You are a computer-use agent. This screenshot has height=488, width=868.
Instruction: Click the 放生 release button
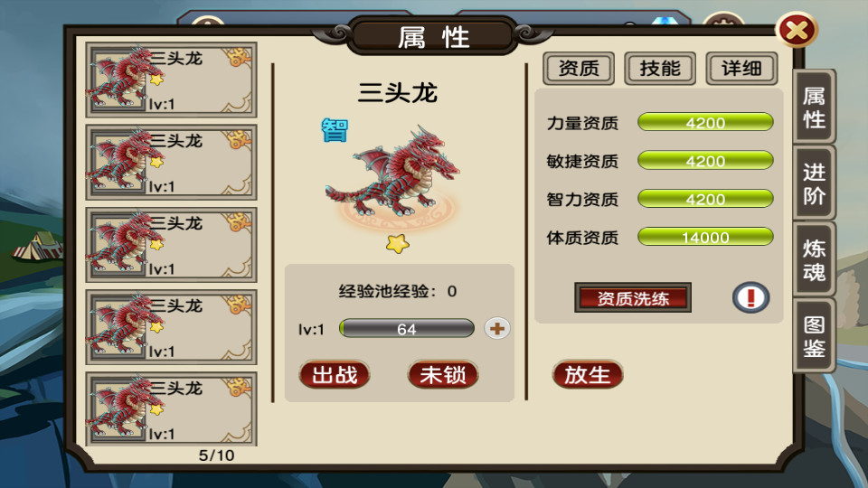pyautogui.click(x=588, y=374)
